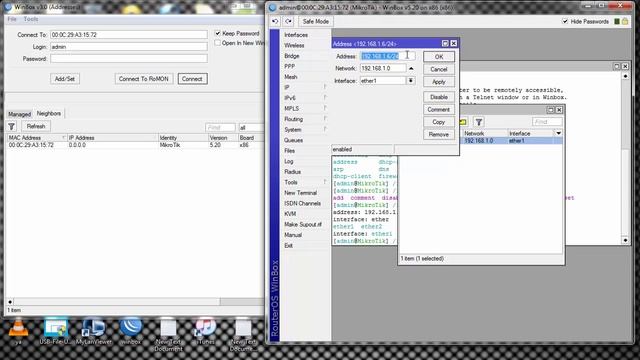Open winbox desktop shortcut
This screenshot has width=640, height=360.
tap(131, 331)
